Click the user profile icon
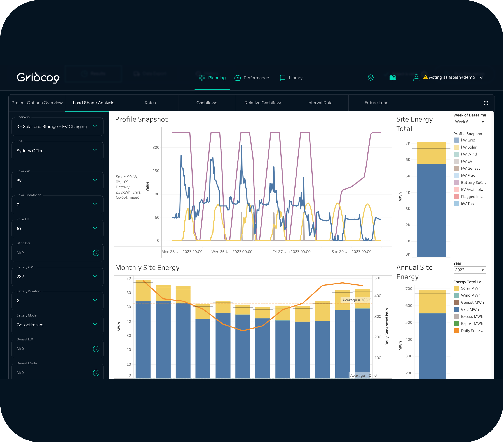The width and height of the screenshot is (504, 443). point(416,78)
